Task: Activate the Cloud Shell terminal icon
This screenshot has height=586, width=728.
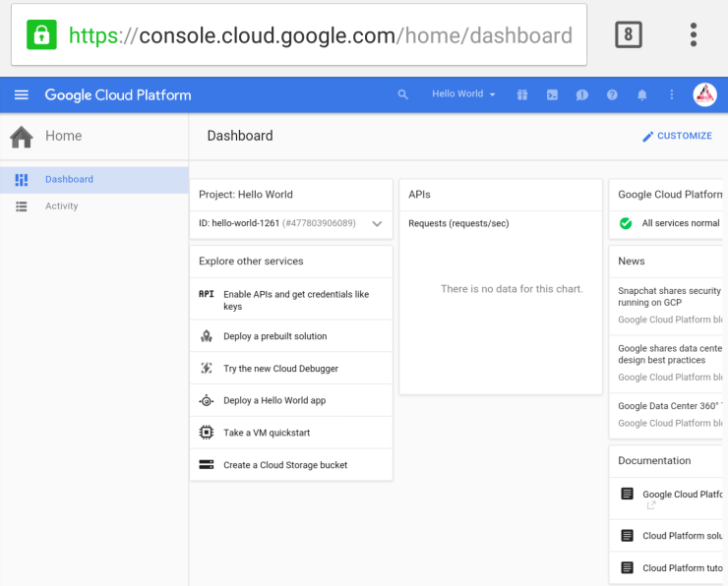Action: (553, 95)
